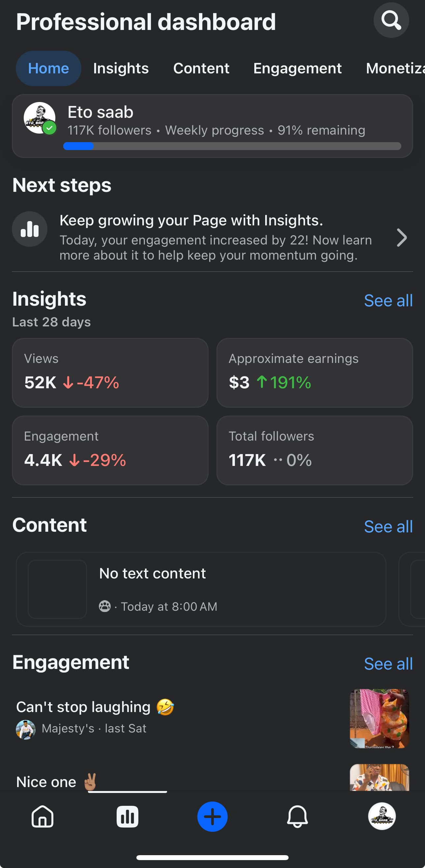Open the Approximate earnings card
Image resolution: width=425 pixels, height=868 pixels.
314,373
